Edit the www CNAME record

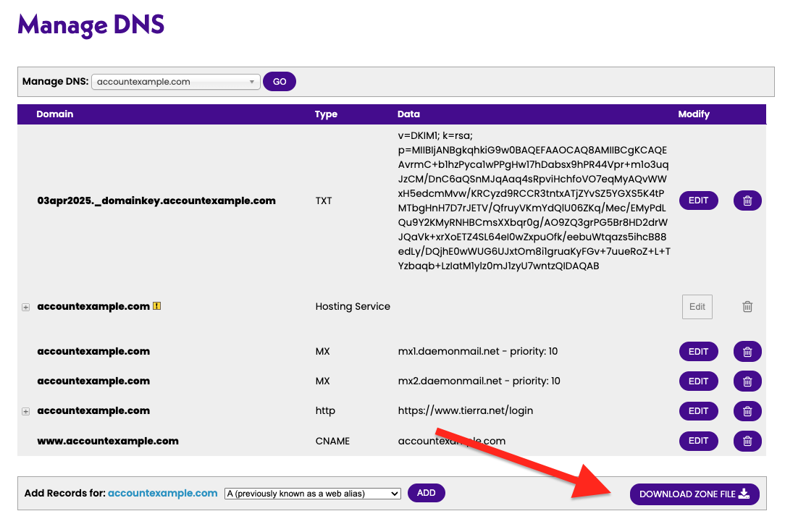tap(698, 441)
